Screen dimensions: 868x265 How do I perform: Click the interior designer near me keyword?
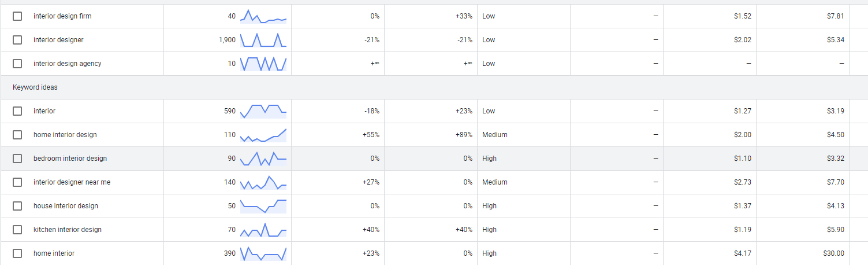pos(72,182)
